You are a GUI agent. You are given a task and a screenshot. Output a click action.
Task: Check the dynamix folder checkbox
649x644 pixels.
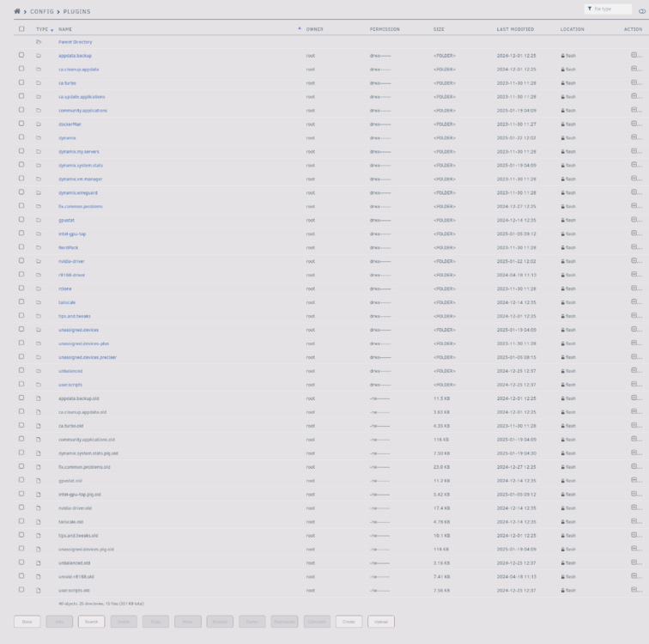pyautogui.click(x=21, y=137)
